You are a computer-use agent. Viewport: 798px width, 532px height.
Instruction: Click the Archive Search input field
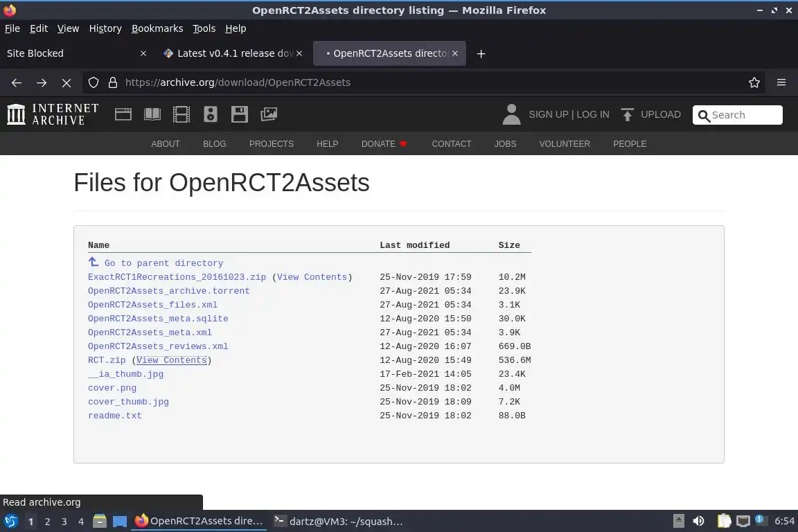738,115
